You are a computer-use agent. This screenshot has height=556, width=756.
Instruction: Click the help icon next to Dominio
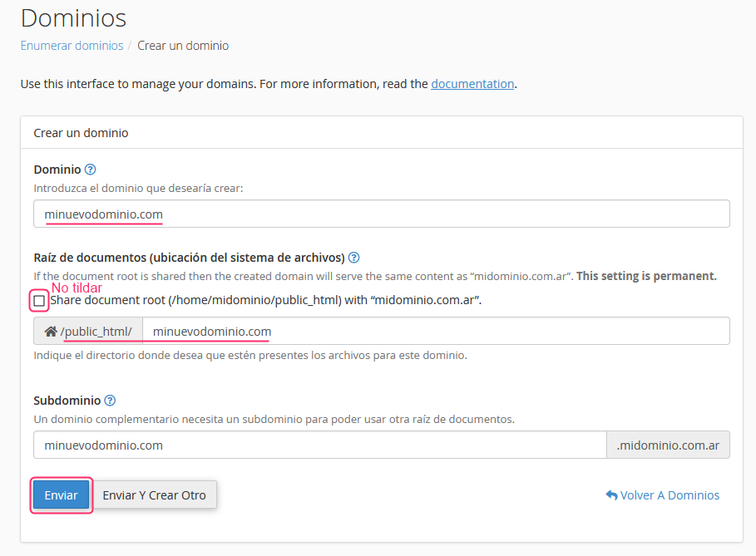[x=91, y=170]
